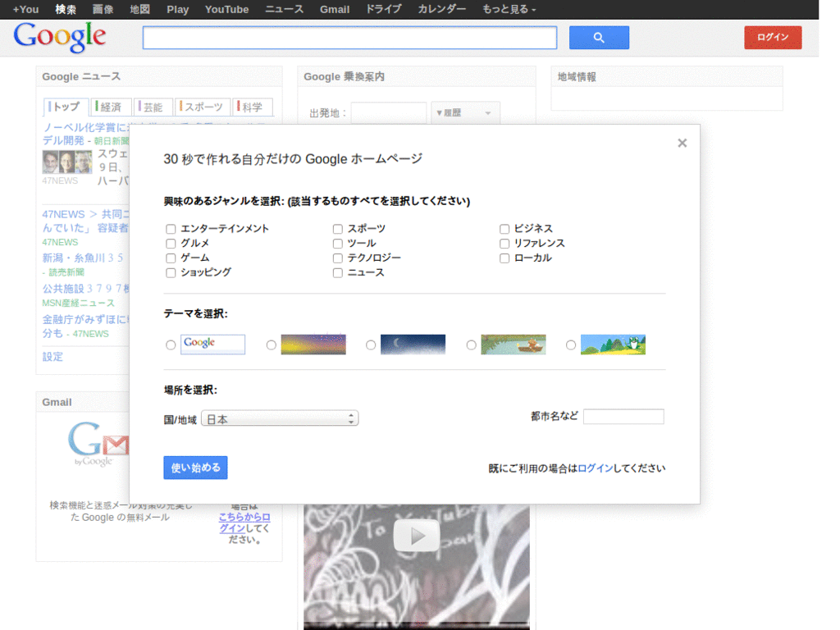Screen dimensions: 840x630
Task: Click the Google logo
Action: (x=59, y=38)
